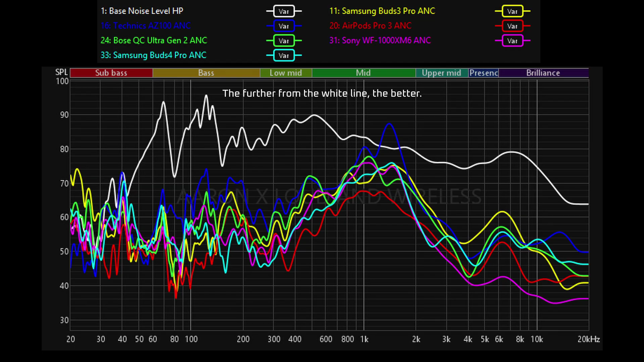Select legend entry 1: Base Noise Level HP
This screenshot has height=362, width=644.
point(142,11)
